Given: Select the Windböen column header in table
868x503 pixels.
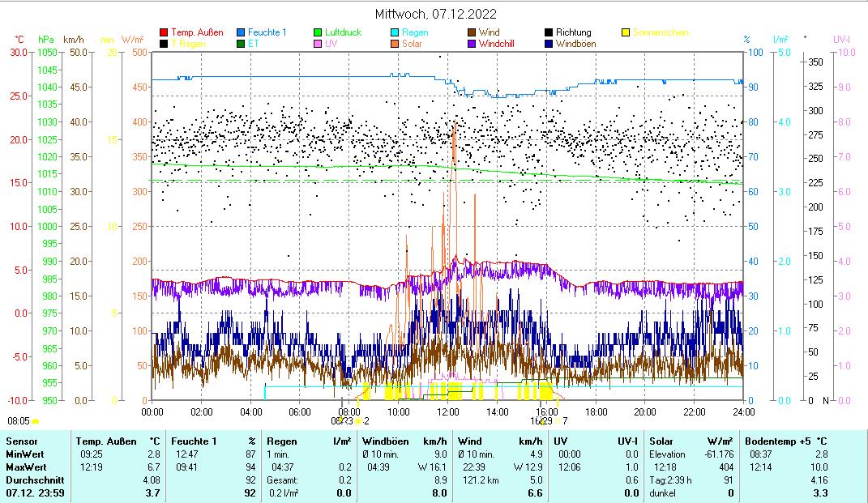Looking at the screenshot, I should [383, 441].
